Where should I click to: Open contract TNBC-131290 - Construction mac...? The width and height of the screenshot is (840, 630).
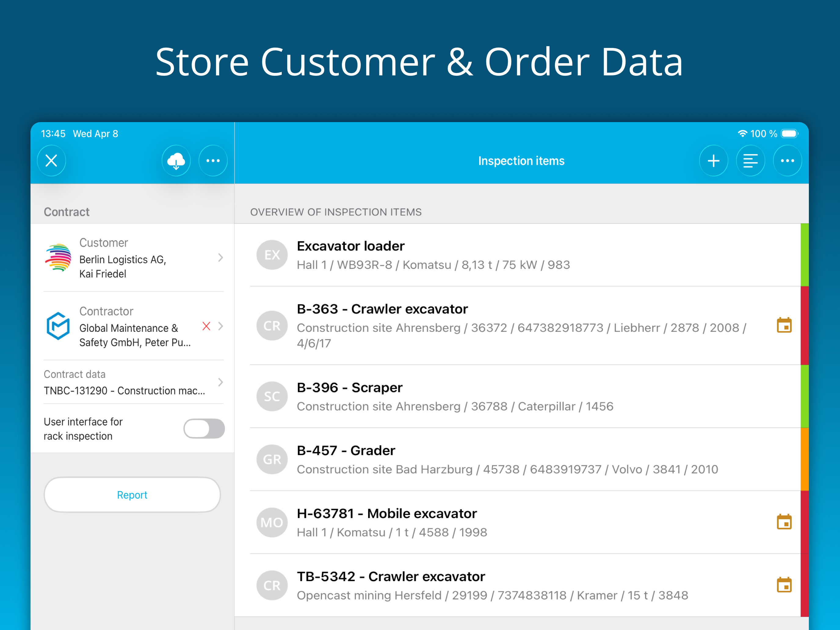click(x=132, y=382)
